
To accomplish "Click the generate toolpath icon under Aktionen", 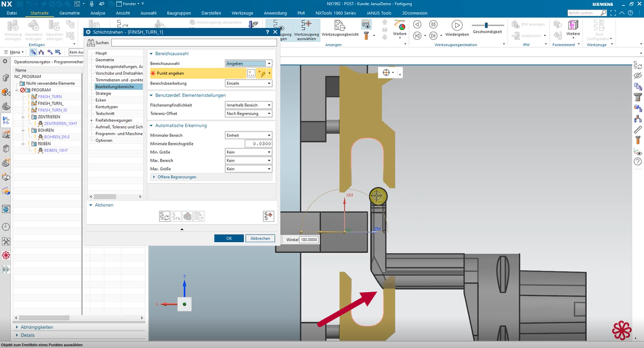I will tap(165, 216).
